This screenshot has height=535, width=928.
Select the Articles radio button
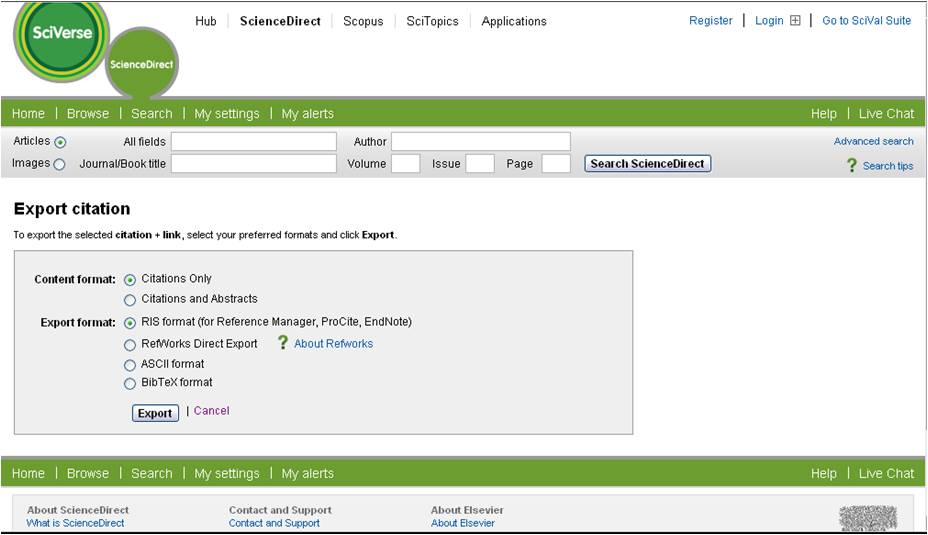click(x=60, y=142)
